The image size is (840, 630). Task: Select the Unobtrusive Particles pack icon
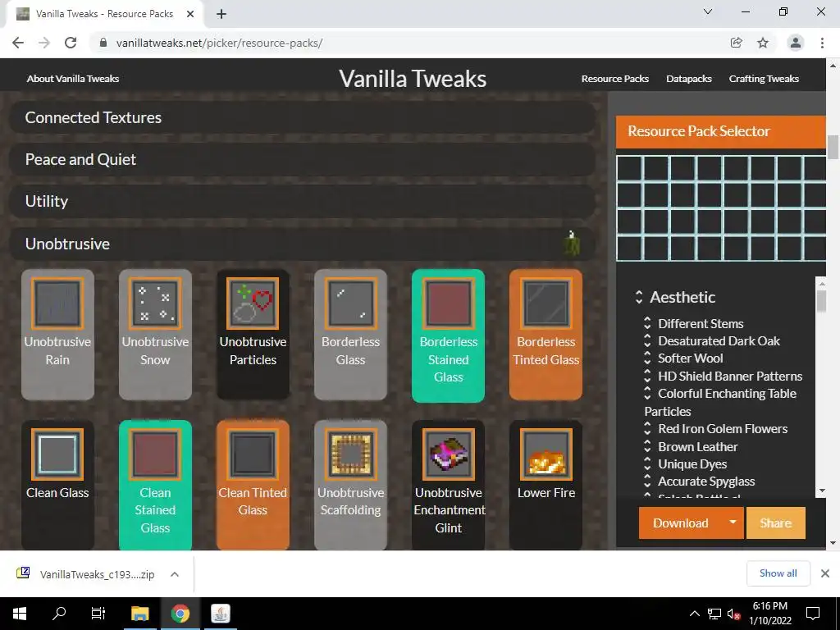click(x=253, y=304)
